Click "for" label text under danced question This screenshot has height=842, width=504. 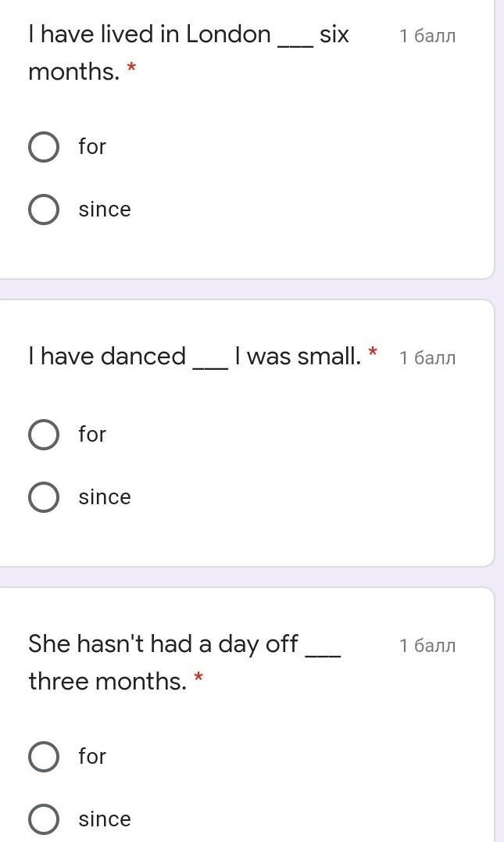[92, 435]
